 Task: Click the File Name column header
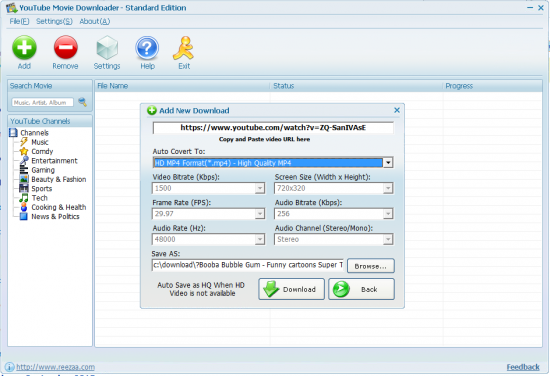(182, 86)
